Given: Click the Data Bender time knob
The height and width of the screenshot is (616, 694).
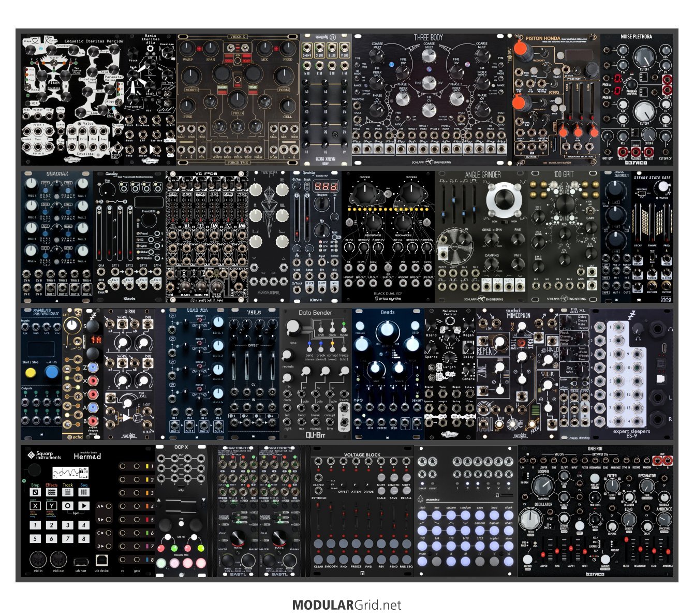Looking at the screenshot, I should 293,327.
